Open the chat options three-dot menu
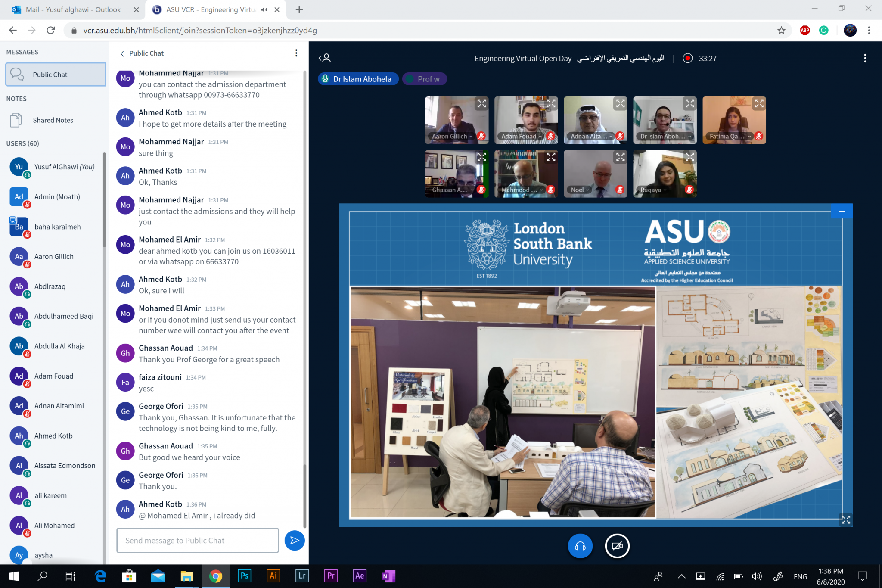This screenshot has height=588, width=882. 296,53
